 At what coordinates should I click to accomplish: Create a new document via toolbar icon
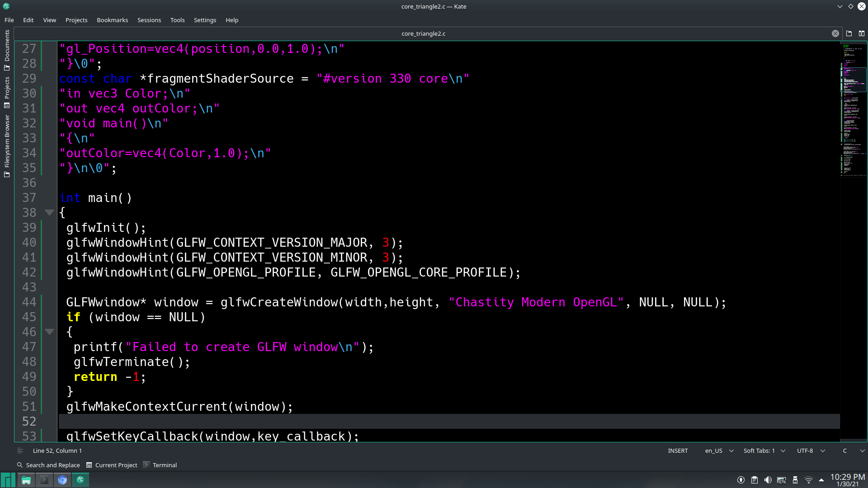849,33
